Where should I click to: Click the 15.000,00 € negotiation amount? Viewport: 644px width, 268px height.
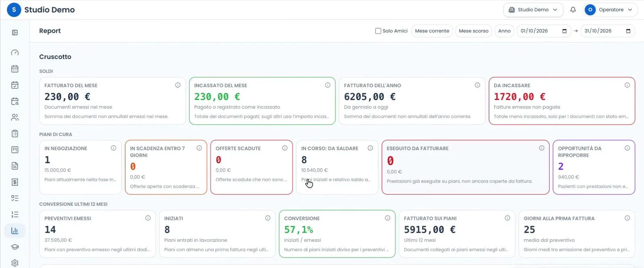coord(58,170)
